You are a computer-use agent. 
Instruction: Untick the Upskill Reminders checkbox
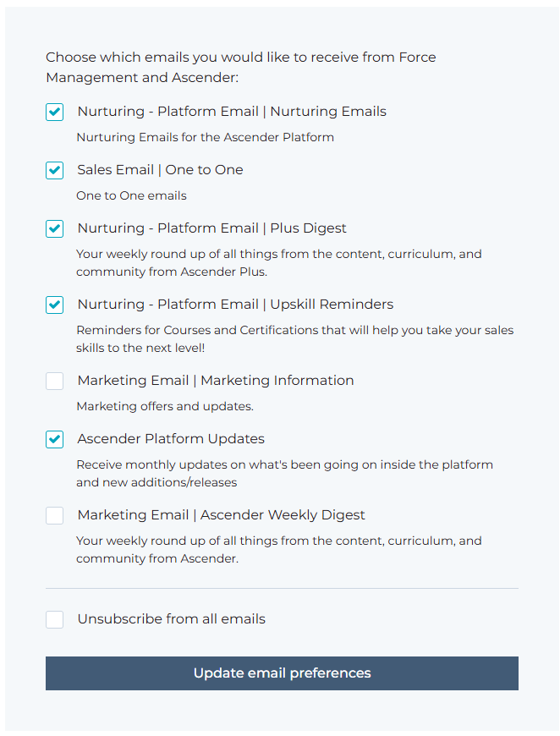pyautogui.click(x=55, y=305)
